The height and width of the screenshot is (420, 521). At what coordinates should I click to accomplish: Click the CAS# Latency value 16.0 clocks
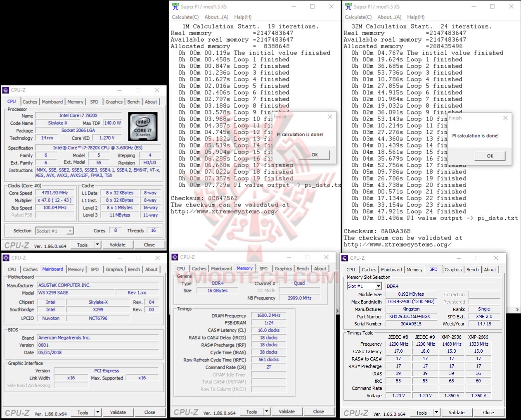tap(269, 330)
